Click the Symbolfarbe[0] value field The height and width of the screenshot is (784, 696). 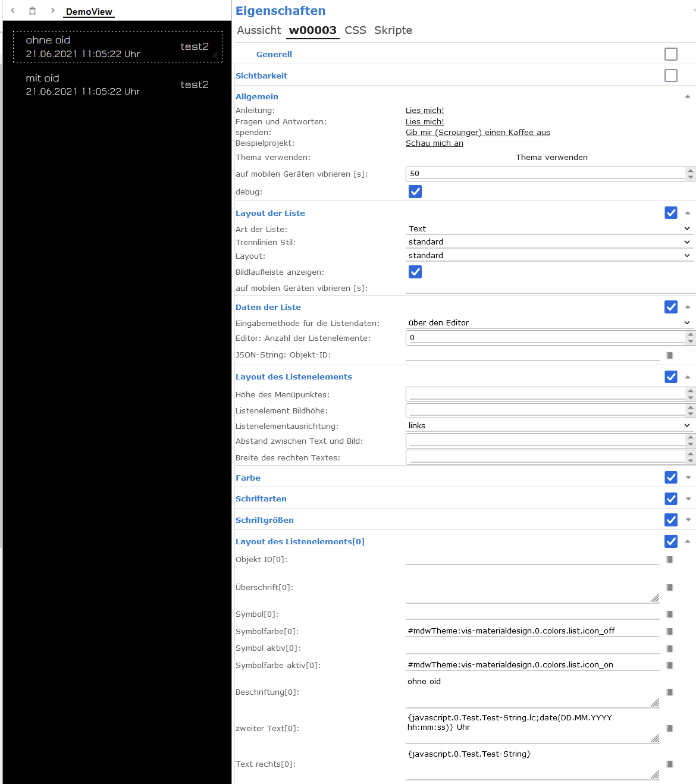[532, 631]
